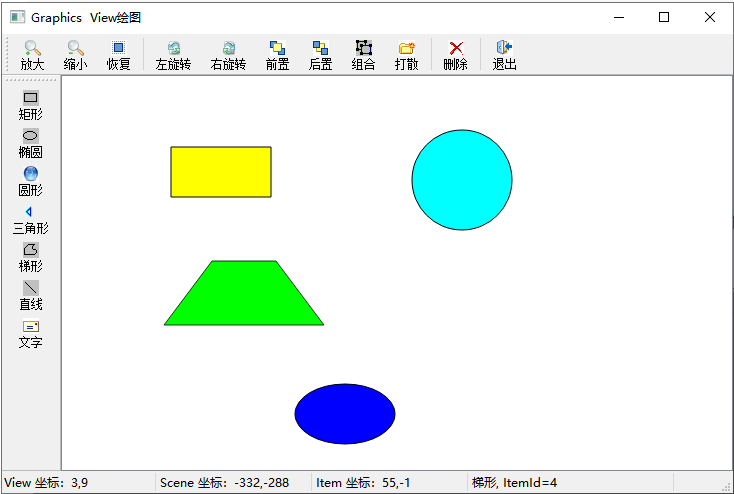The width and height of the screenshot is (734, 494).
Task: Pick the 三角形 triangle tool
Action: 30,219
